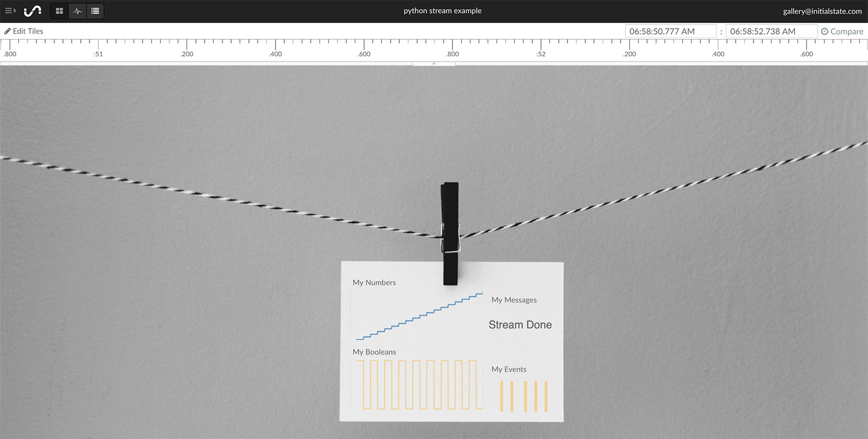Click the end time field 06:58:52.738 AM

pos(770,31)
